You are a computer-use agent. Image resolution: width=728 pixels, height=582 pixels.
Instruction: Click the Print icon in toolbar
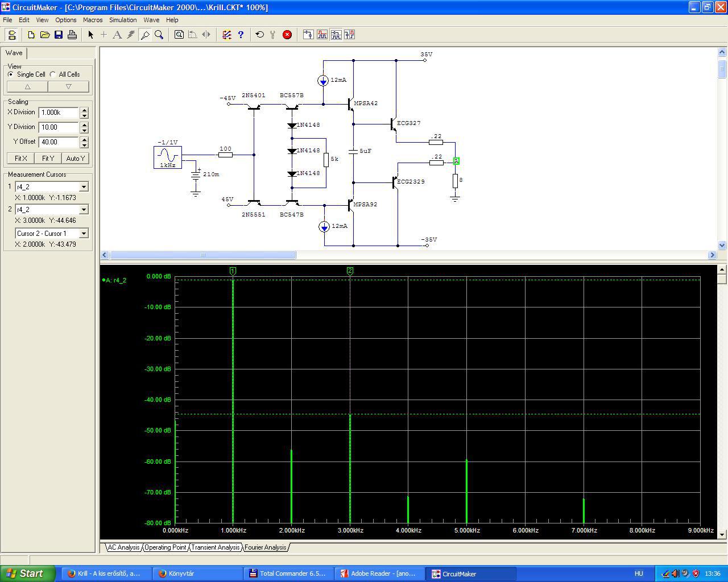[x=72, y=35]
